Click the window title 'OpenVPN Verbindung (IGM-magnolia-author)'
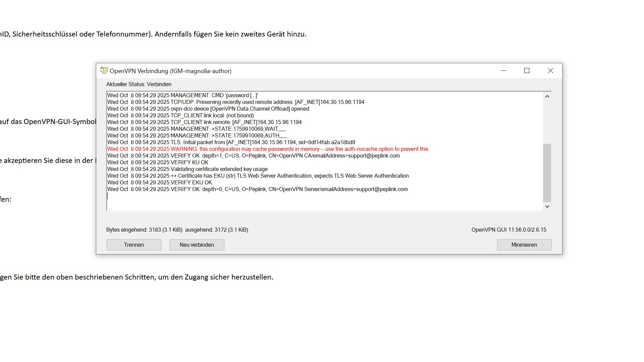Screen dimensions: 644x362 tap(170, 71)
